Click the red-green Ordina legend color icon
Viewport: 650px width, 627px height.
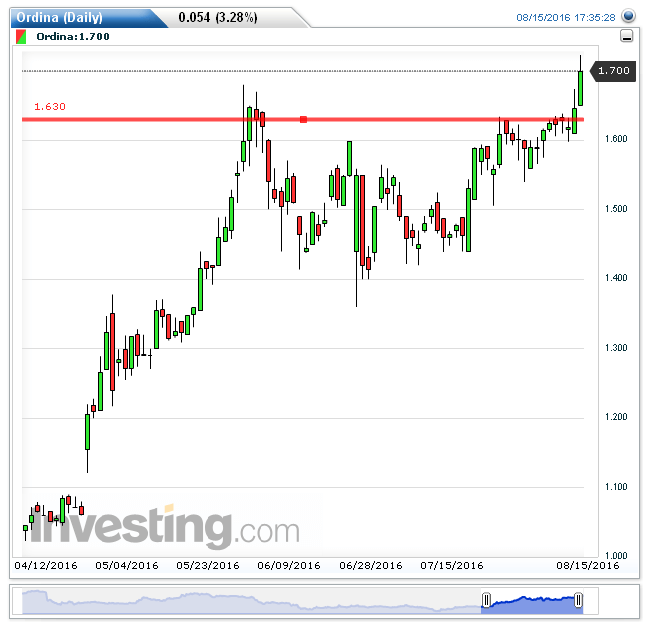tap(21, 36)
